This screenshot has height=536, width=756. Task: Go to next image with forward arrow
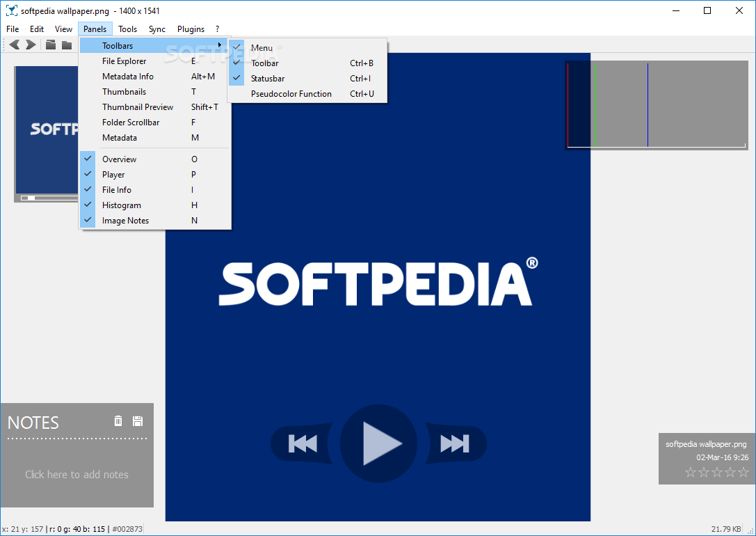coord(31,45)
